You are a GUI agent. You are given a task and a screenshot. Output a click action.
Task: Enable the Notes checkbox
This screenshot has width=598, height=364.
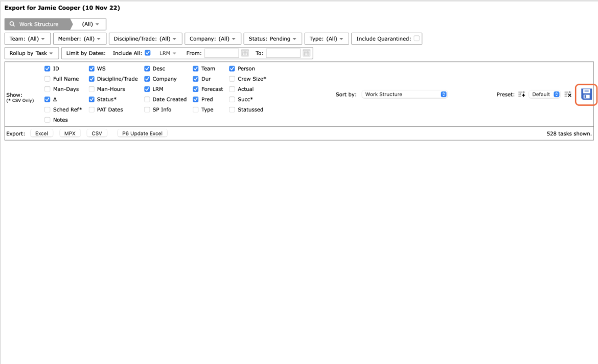pyautogui.click(x=48, y=120)
